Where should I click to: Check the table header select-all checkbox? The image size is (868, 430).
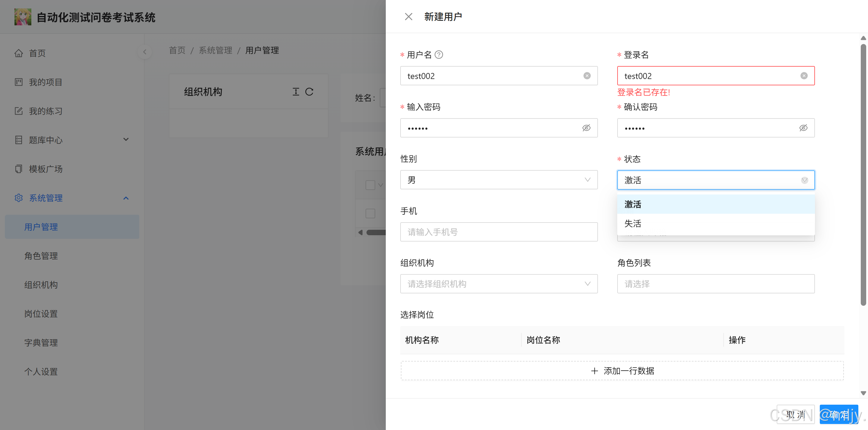click(x=370, y=185)
